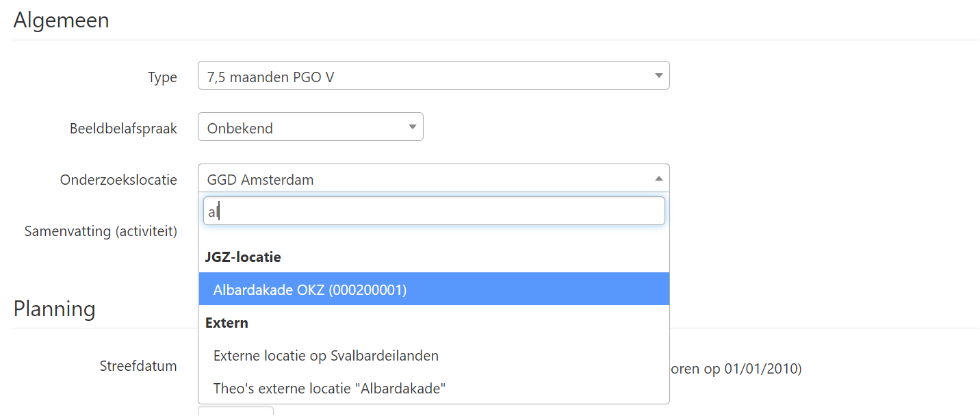Open the Beeldbelafspraak dropdown set to Onbekend
980x416 pixels.
[x=301, y=127]
